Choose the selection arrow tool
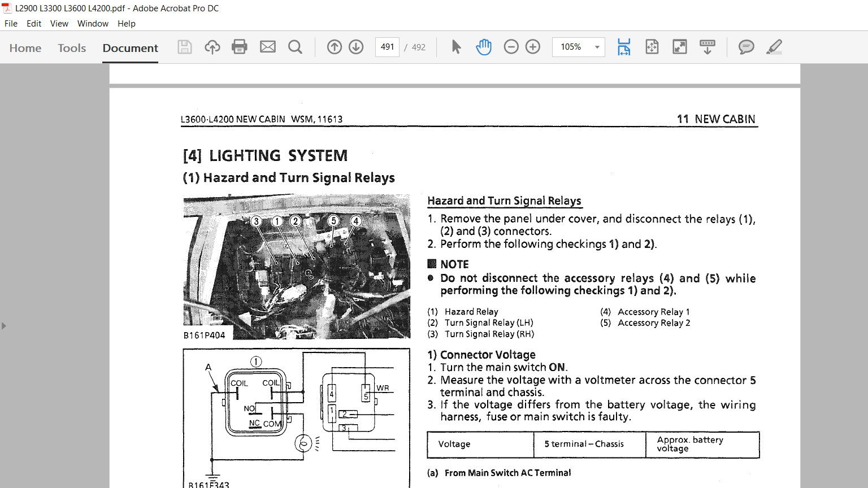Screen dimensions: 868x488 (x=457, y=47)
